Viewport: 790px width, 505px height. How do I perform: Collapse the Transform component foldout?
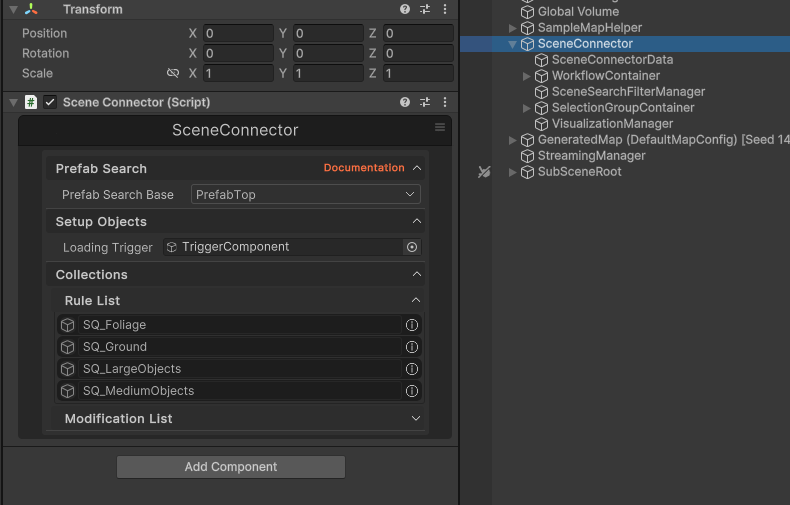pos(12,9)
